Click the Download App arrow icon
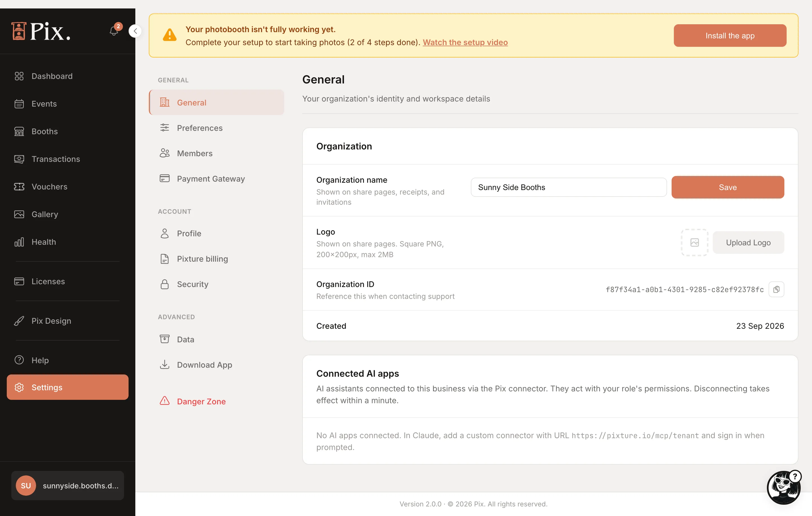This screenshot has height=516, width=812. pyautogui.click(x=165, y=364)
